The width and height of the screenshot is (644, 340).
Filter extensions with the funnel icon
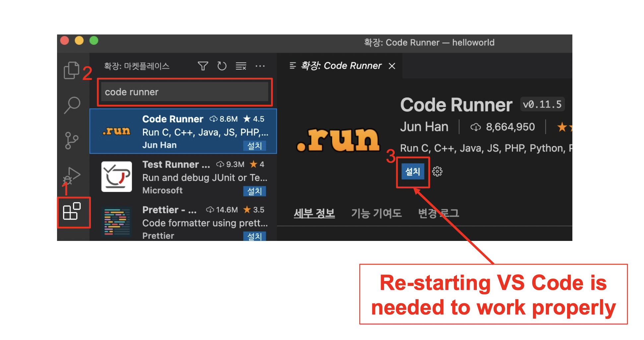(203, 66)
